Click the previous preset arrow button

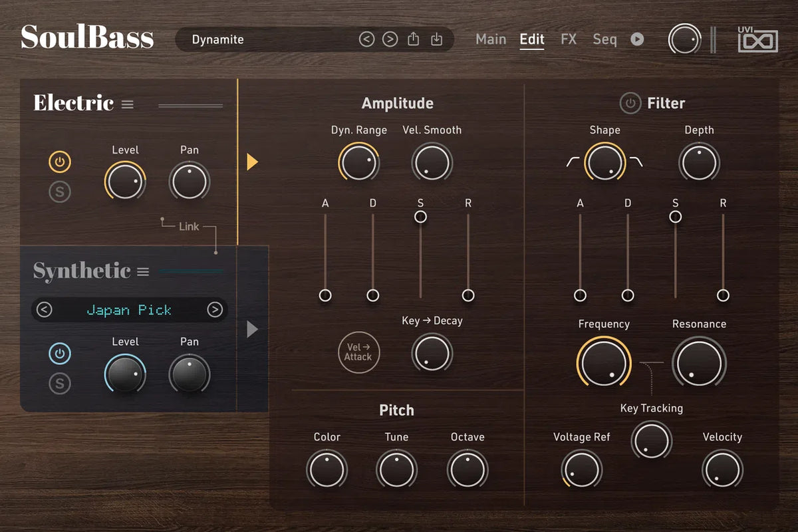pos(366,39)
